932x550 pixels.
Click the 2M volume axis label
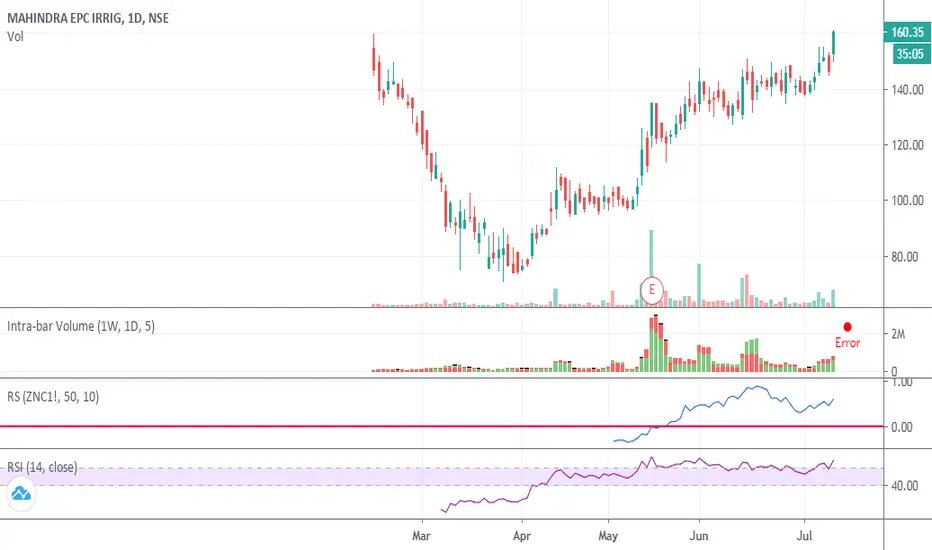tap(898, 334)
